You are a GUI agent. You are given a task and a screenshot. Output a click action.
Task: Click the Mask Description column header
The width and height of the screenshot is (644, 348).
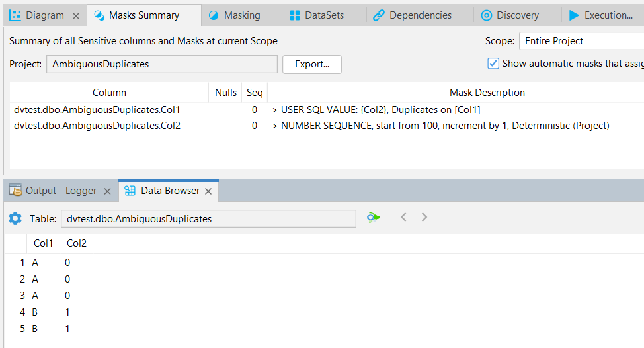pyautogui.click(x=487, y=93)
